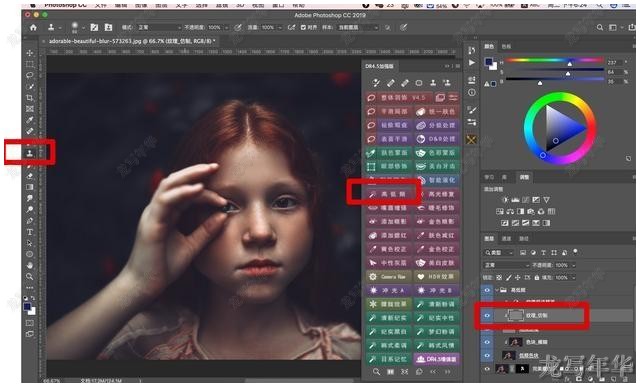This screenshot has width=640, height=387.
Task: Select the Eyedropper tool
Action: [x=30, y=120]
